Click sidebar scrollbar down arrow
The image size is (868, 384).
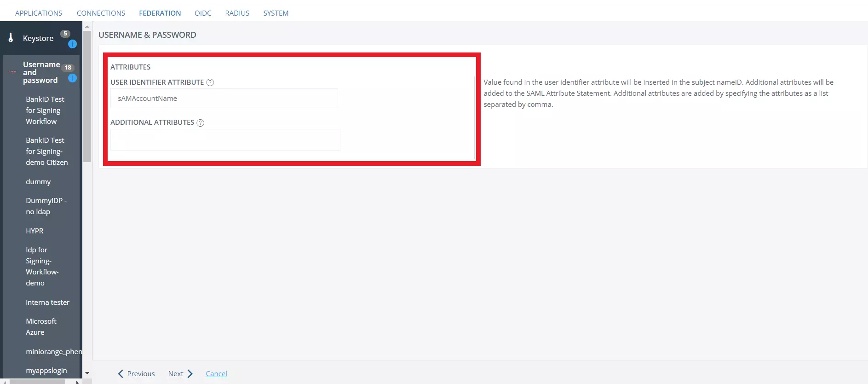(87, 373)
